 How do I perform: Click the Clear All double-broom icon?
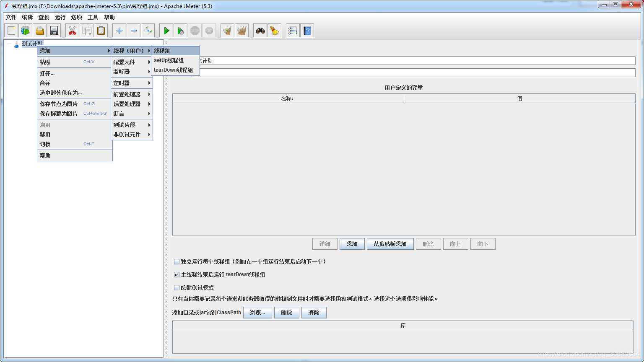pyautogui.click(x=242, y=31)
